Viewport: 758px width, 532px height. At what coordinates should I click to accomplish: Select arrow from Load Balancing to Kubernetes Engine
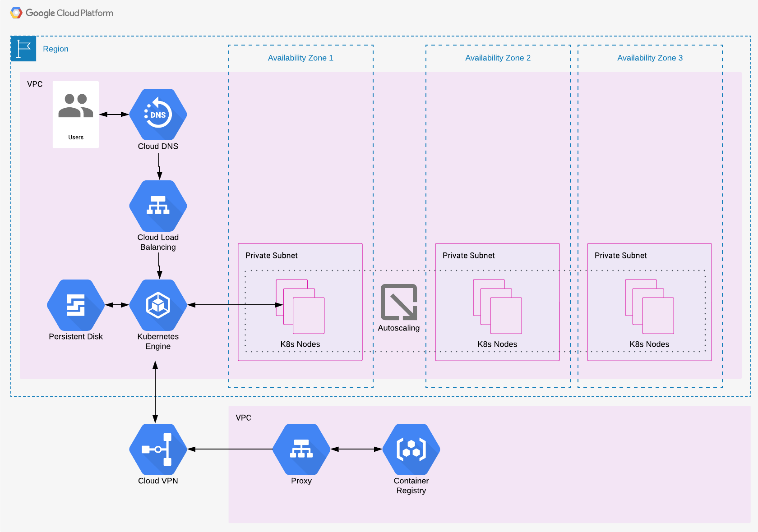click(x=159, y=266)
